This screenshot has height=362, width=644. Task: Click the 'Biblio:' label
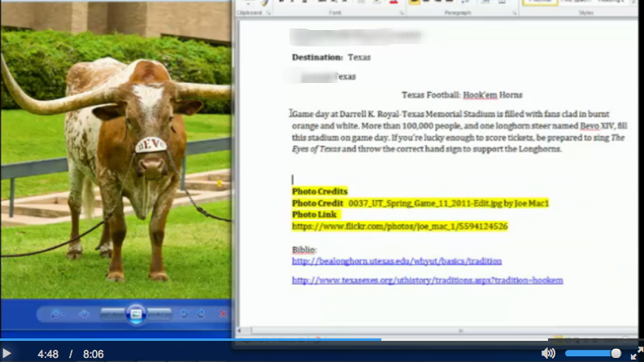pyautogui.click(x=304, y=250)
